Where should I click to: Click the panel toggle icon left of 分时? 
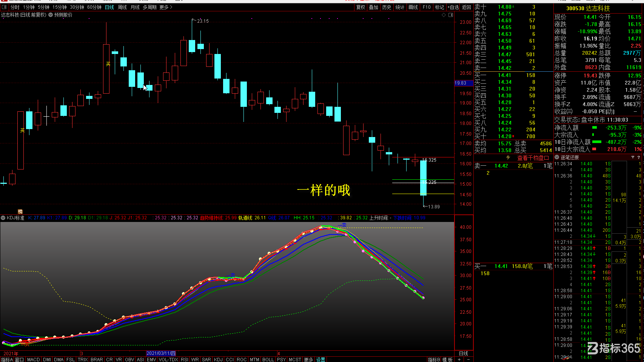click(4, 7)
